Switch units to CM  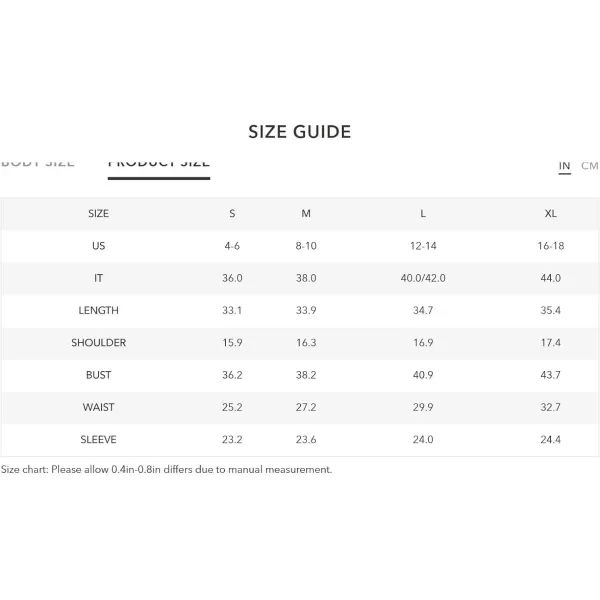589,166
